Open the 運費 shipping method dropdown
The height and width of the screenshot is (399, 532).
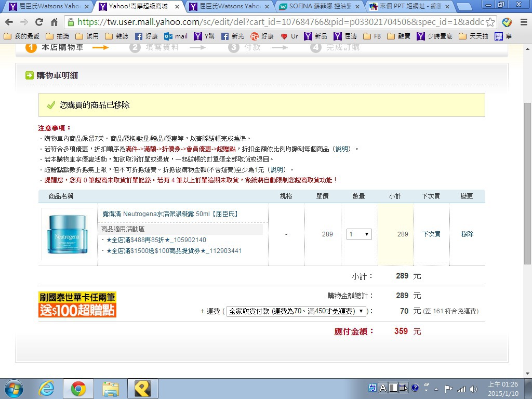(x=296, y=311)
